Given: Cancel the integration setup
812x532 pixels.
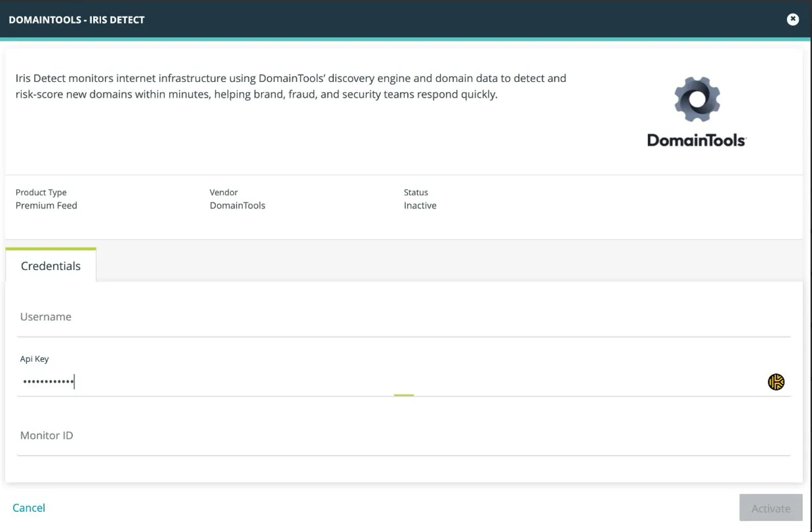Looking at the screenshot, I should [29, 508].
